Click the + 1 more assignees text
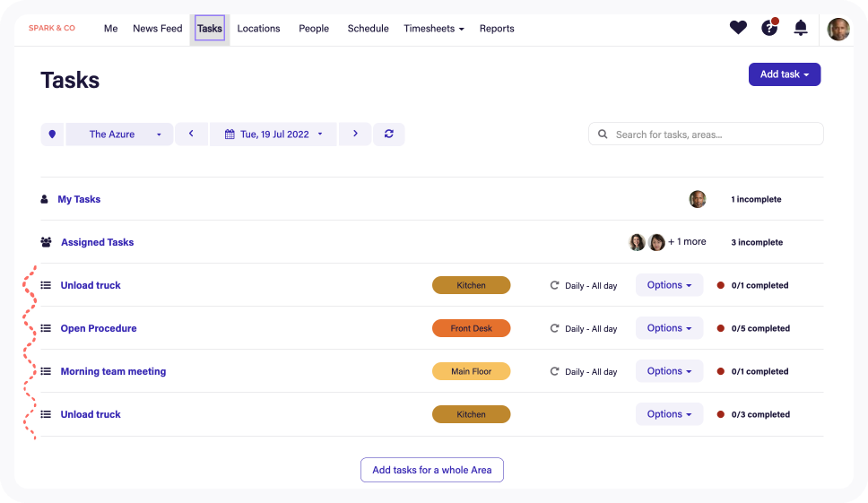 [x=687, y=242]
